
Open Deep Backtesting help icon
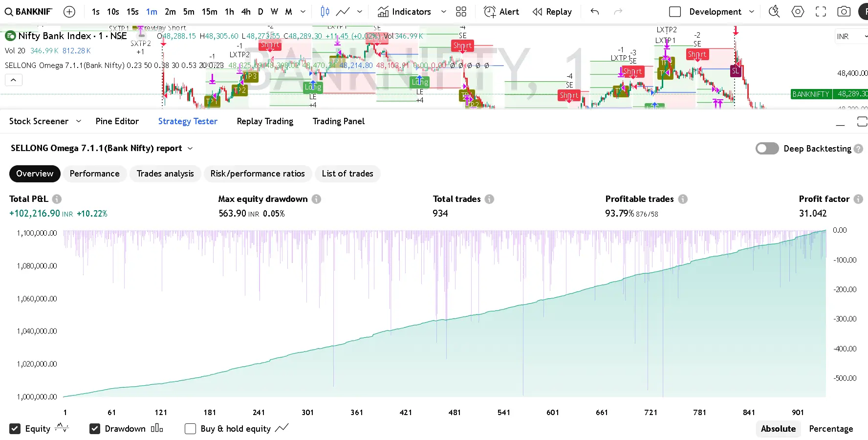click(858, 149)
